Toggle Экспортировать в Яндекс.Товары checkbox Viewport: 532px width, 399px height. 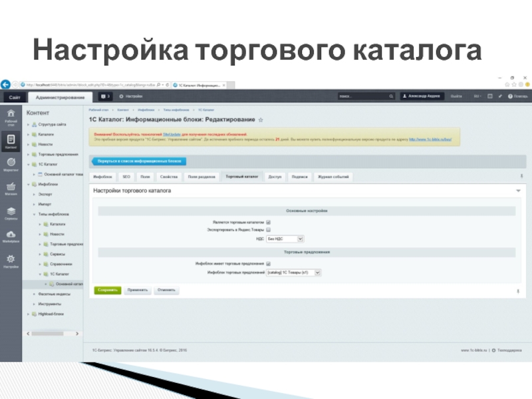click(x=269, y=229)
